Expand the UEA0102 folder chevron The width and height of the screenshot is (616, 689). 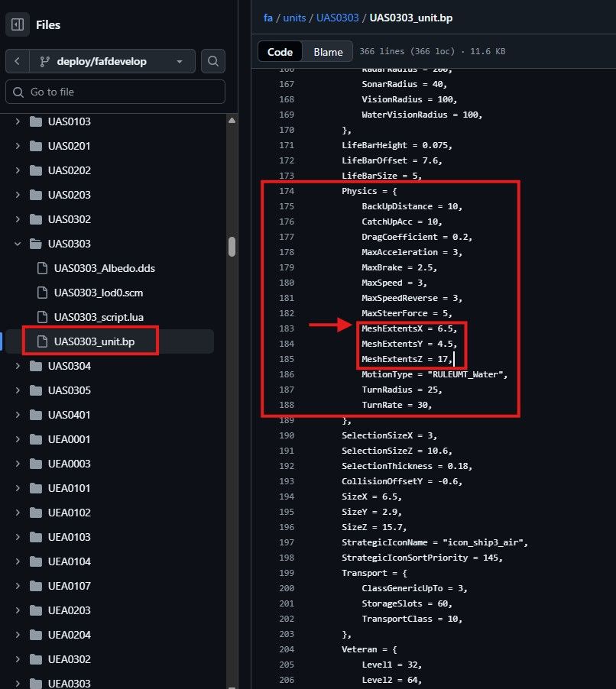tap(18, 513)
